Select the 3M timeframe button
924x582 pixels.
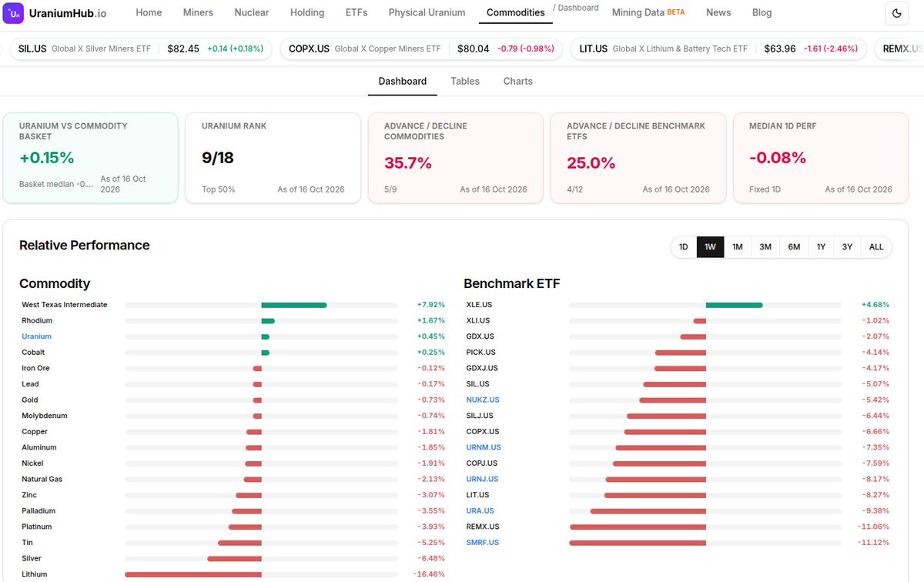click(765, 247)
